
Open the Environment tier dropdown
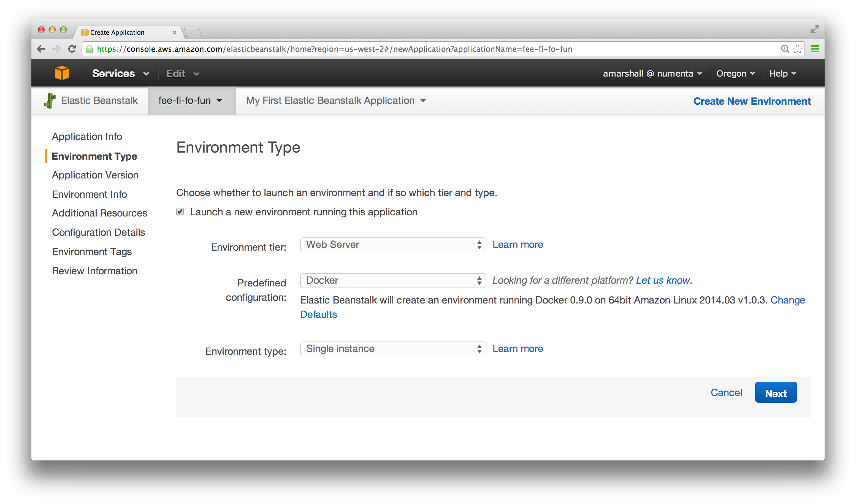[393, 245]
